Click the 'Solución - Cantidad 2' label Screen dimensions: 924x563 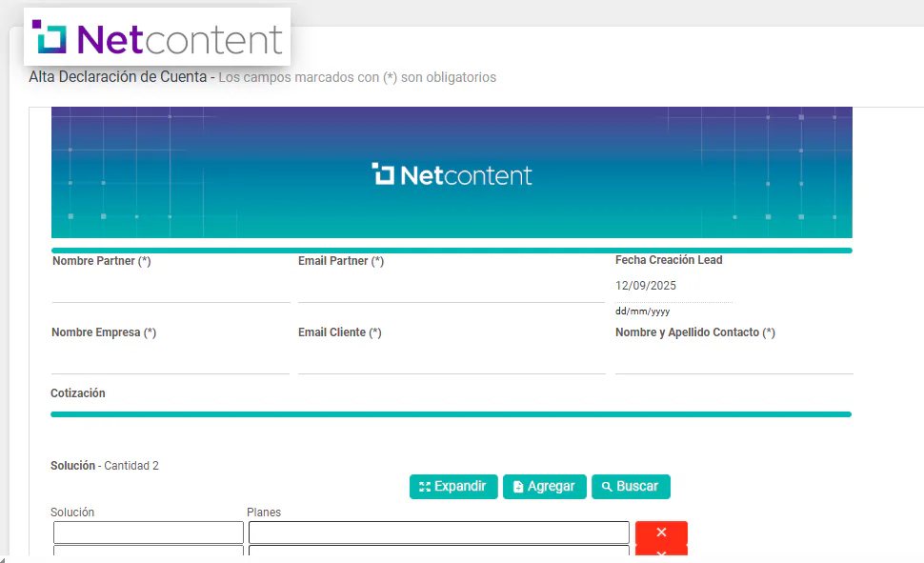(104, 466)
